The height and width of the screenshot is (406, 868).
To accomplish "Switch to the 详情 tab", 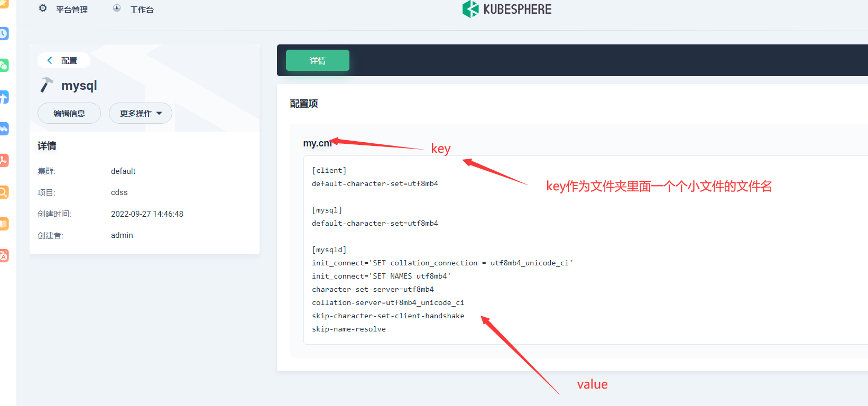I will (317, 60).
